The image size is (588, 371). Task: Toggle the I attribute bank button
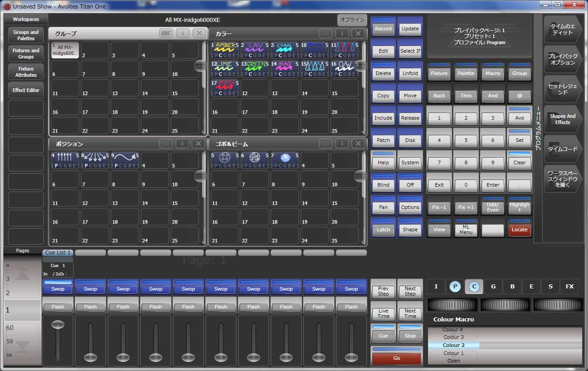436,287
